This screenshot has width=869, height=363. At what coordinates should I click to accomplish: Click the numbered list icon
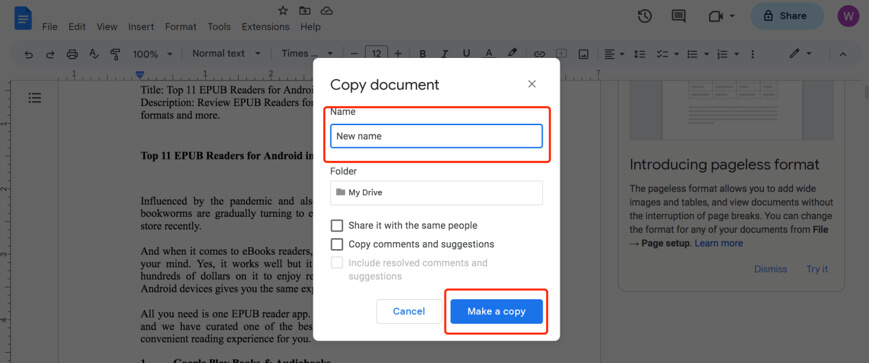pos(722,54)
